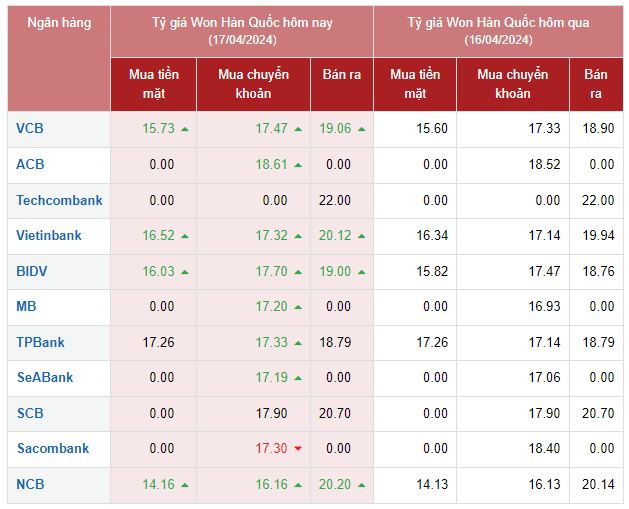The width and height of the screenshot is (629, 509).
Task: Open the Sacombank bank link
Action: 53,448
